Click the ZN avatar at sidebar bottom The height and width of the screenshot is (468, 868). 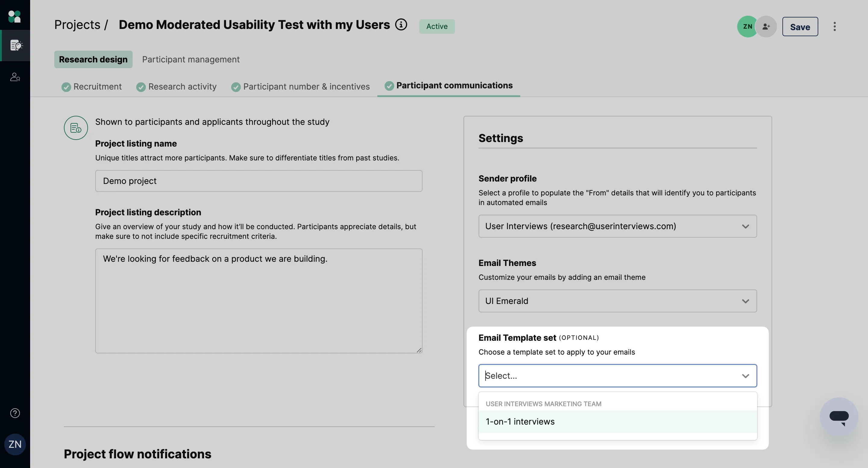(14, 444)
